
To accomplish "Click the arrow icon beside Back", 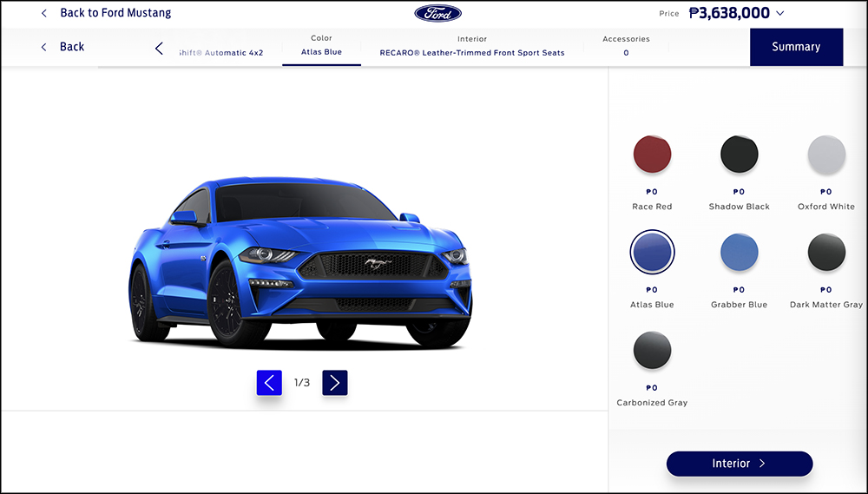I will coord(43,47).
